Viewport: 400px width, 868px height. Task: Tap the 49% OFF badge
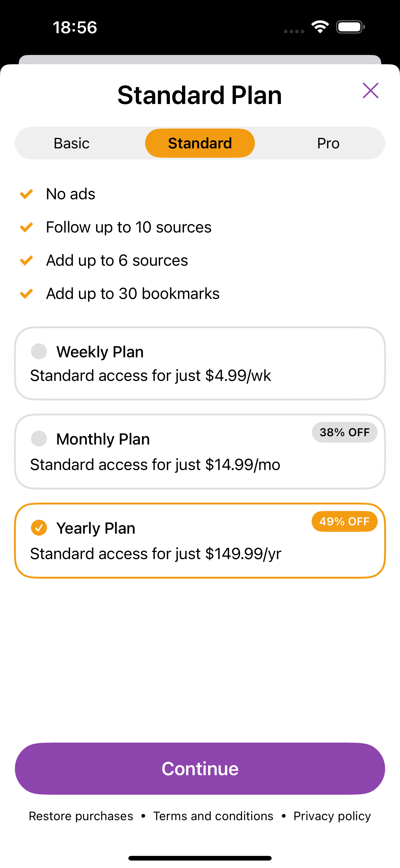pos(344,521)
